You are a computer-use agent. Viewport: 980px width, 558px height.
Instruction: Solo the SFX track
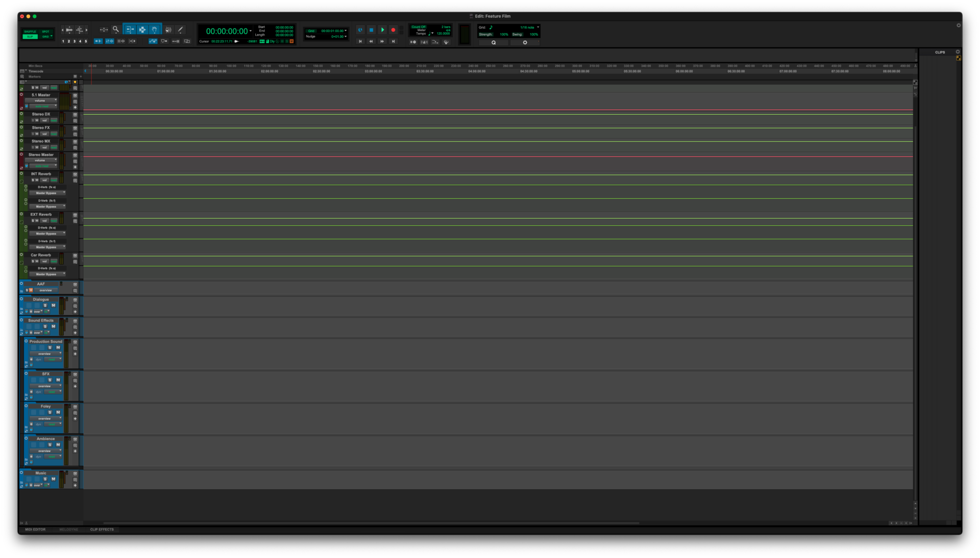coord(50,380)
